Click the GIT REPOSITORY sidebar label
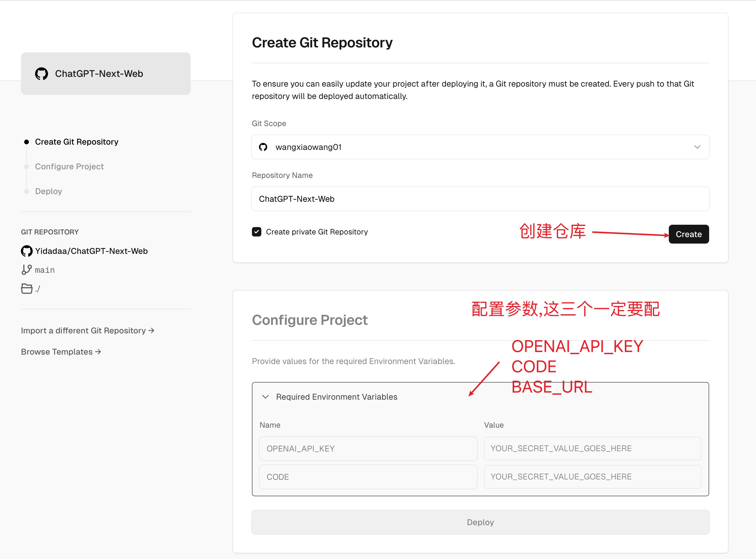This screenshot has height=559, width=756. coord(50,232)
